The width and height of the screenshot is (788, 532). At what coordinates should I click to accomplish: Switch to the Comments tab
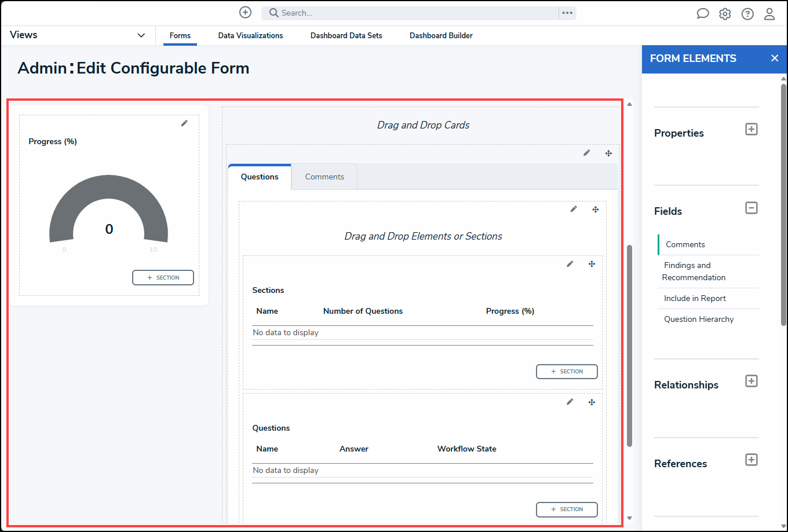point(324,177)
